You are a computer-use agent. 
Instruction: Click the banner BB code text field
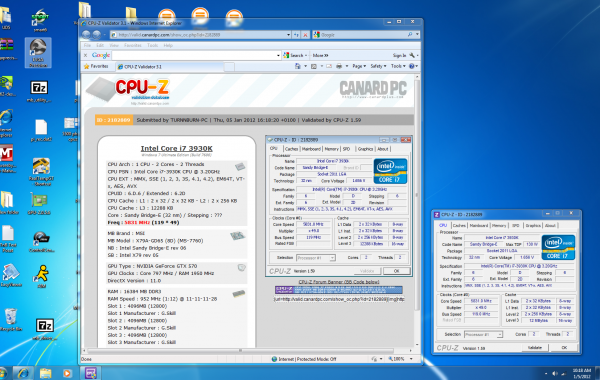pyautogui.click(x=339, y=299)
